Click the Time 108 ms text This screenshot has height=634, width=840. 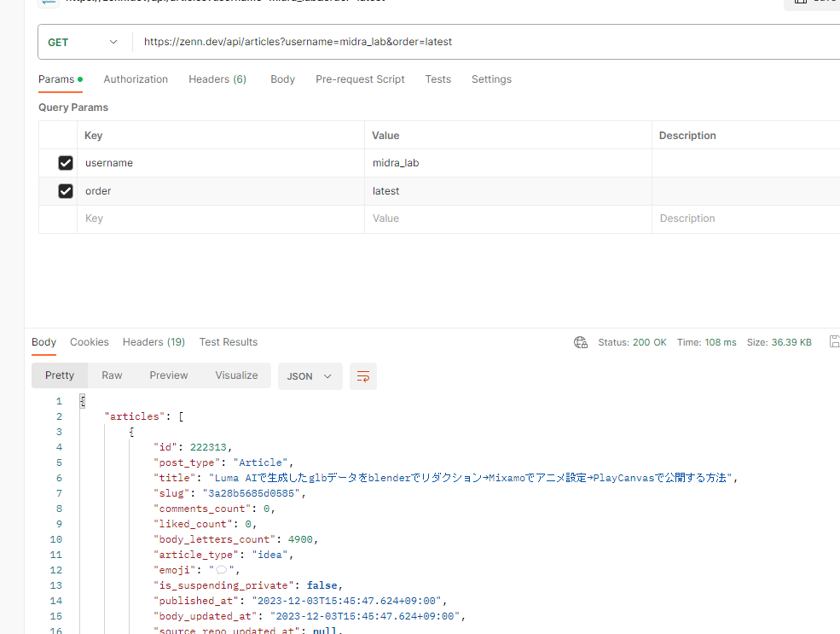point(707,342)
